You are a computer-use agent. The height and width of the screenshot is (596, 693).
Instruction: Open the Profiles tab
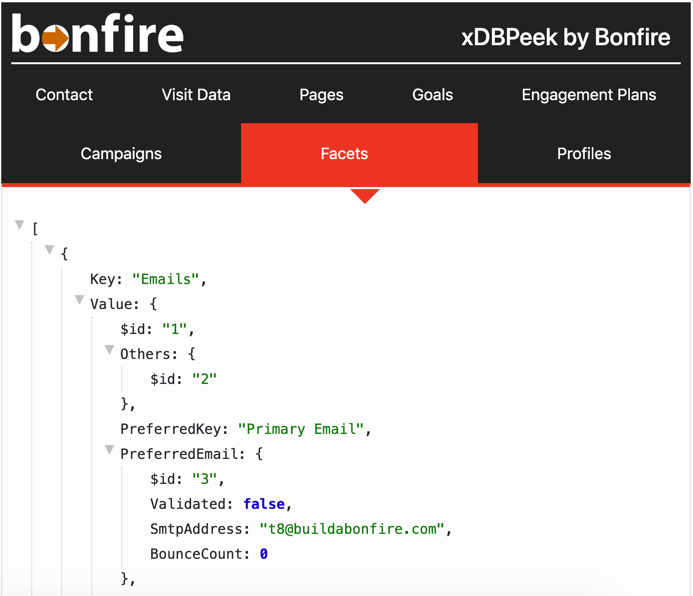584,153
